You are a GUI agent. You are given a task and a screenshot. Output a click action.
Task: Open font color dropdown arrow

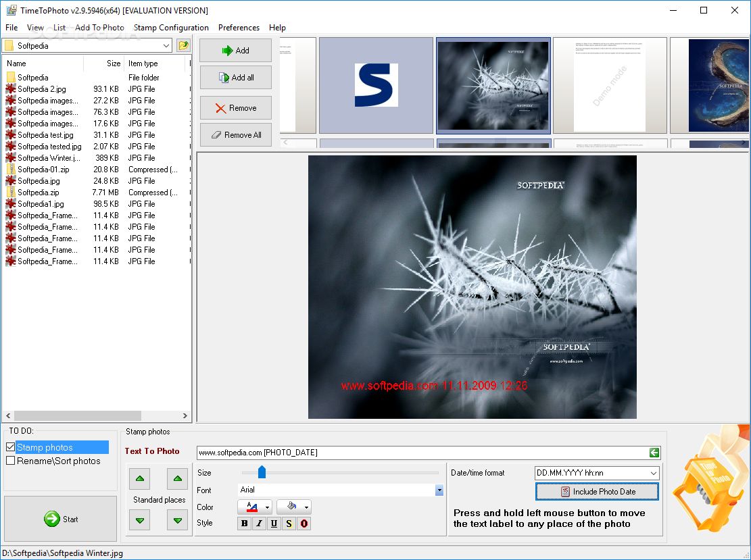[267, 507]
